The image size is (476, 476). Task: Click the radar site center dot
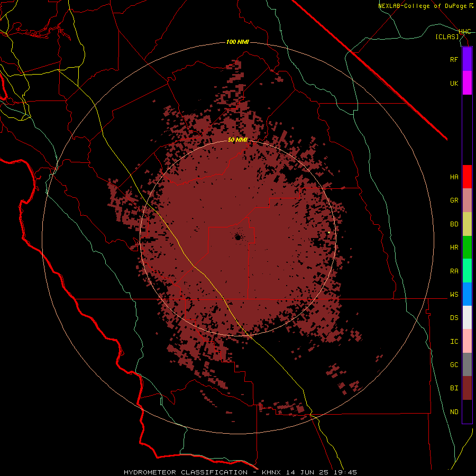(238, 237)
